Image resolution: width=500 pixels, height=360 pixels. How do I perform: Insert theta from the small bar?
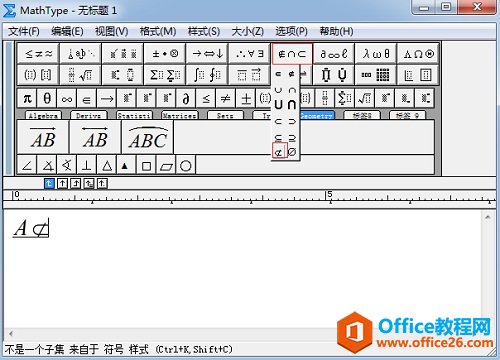coord(47,98)
